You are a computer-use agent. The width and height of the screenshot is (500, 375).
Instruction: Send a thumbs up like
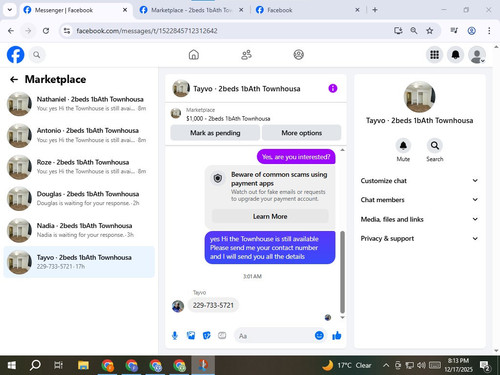point(337,335)
